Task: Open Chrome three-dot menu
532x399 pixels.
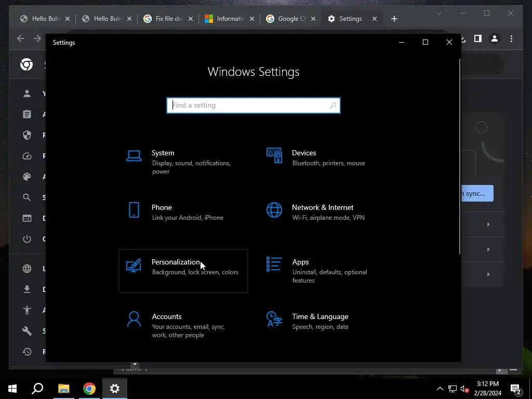Action: pos(511,38)
